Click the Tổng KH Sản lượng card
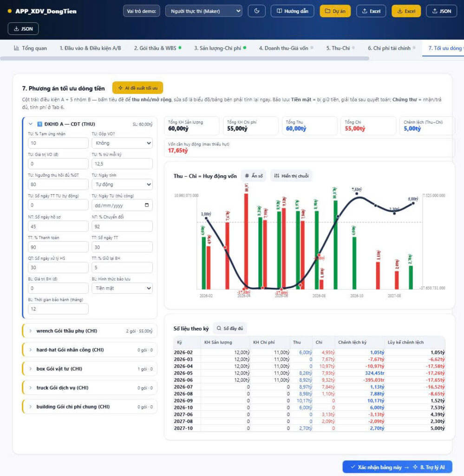The height and width of the screenshot is (476, 464). point(192,126)
